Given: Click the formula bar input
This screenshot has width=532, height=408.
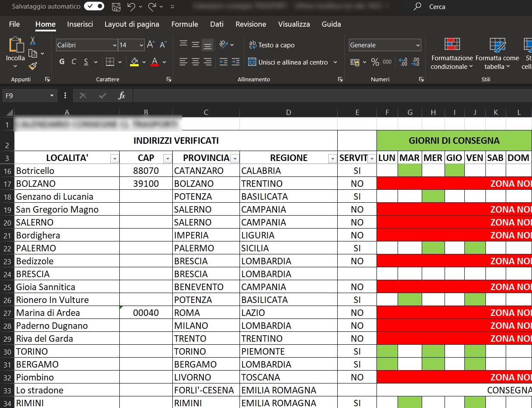Looking at the screenshot, I should pyautogui.click(x=333, y=96).
